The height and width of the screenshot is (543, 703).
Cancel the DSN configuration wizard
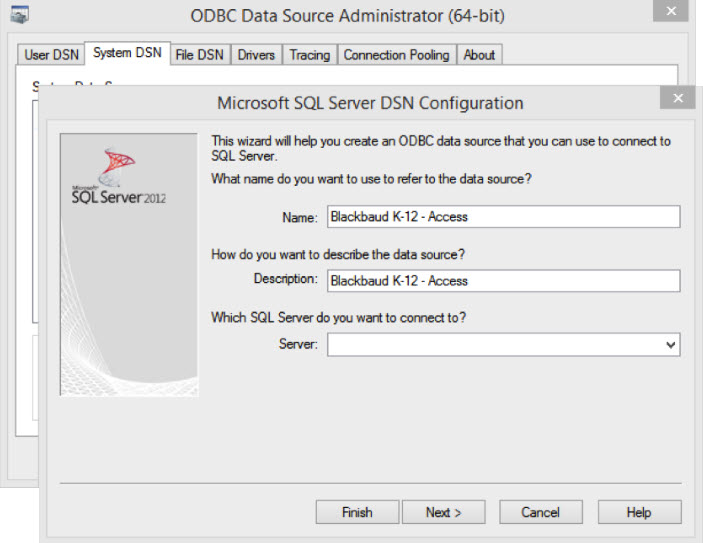pos(541,512)
